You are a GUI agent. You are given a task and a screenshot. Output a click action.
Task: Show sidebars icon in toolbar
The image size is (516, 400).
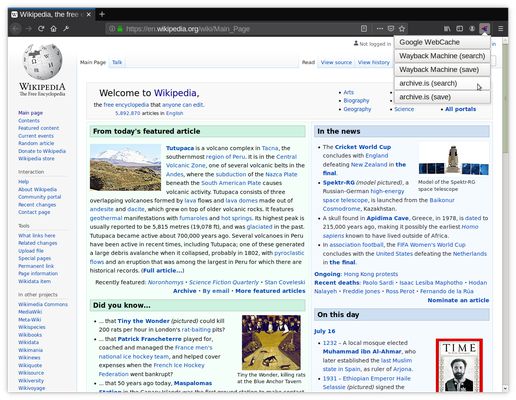[x=460, y=29]
